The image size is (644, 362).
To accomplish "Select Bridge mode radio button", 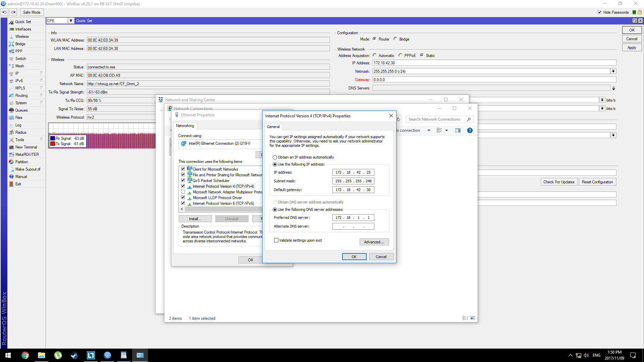I will 395,39.
